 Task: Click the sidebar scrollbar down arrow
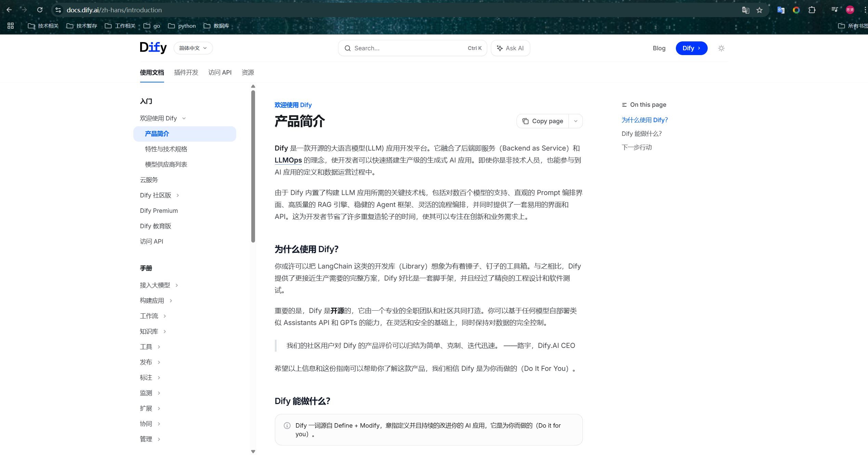(253, 452)
